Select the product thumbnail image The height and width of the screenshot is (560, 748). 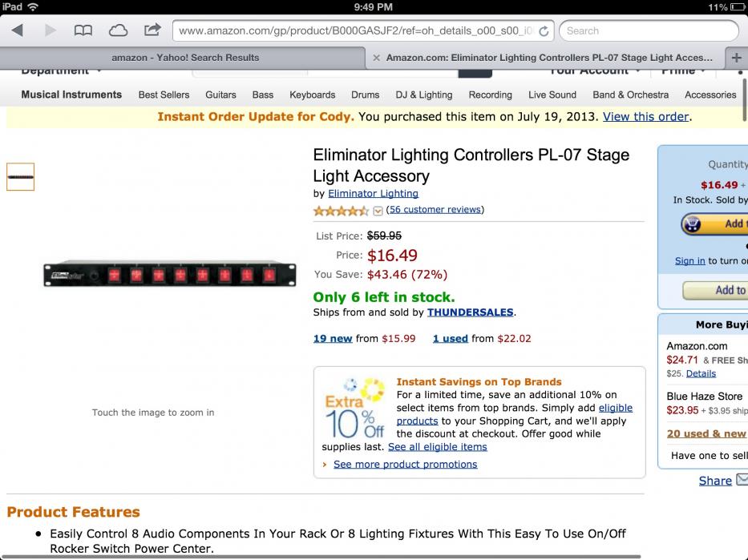[x=21, y=177]
